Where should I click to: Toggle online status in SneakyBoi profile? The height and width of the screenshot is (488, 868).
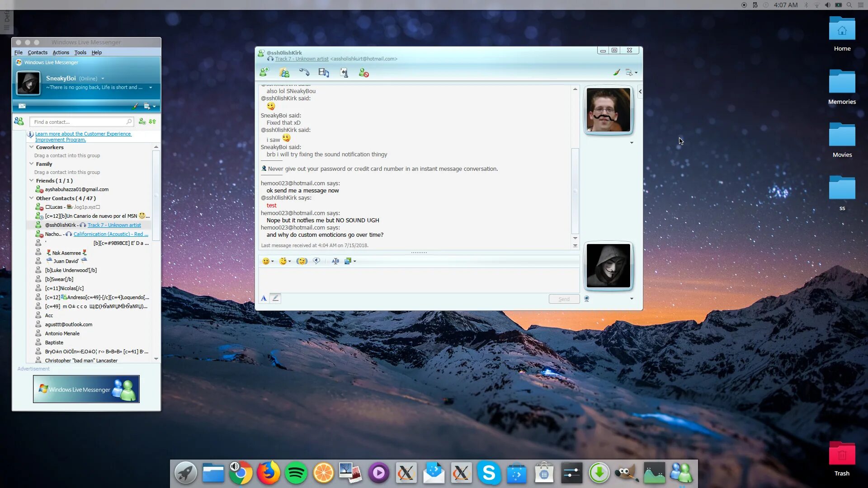[x=102, y=78]
